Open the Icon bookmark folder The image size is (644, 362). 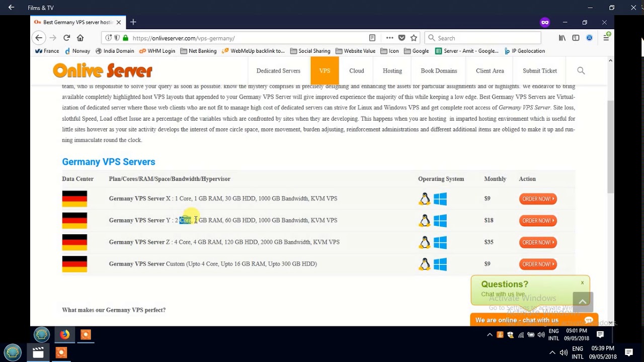click(x=389, y=51)
